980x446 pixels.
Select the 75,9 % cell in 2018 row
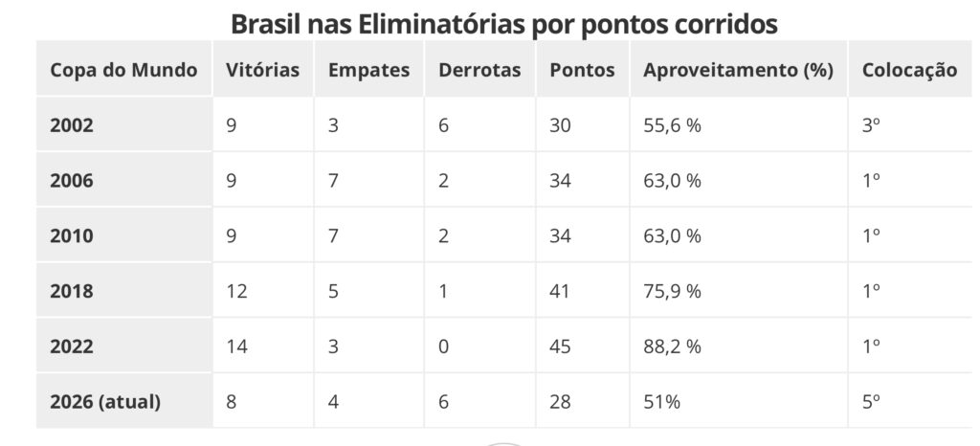[672, 292]
